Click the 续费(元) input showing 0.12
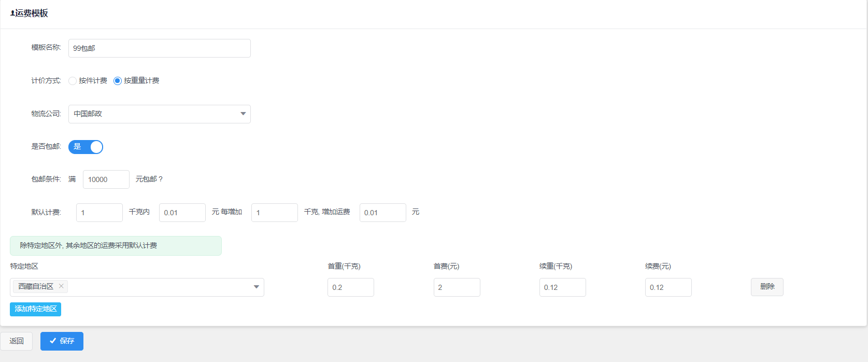868x362 pixels. pyautogui.click(x=668, y=287)
